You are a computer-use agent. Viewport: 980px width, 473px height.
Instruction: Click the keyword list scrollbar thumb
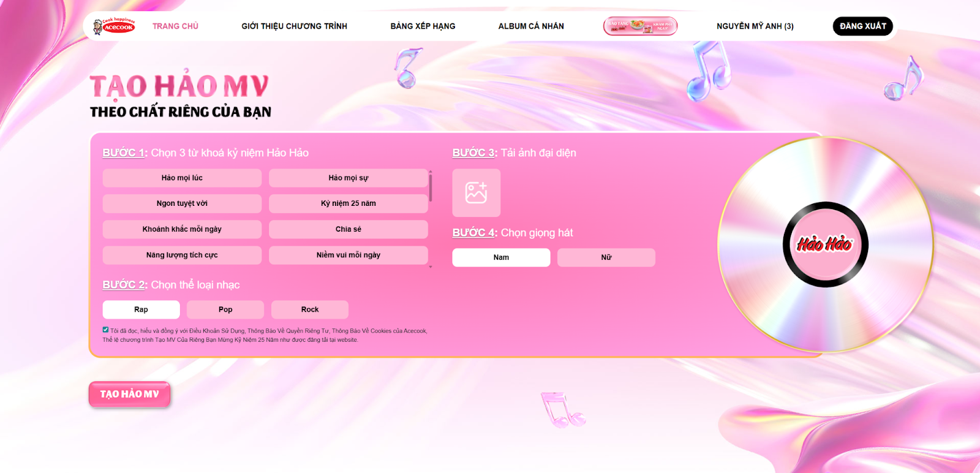[431, 187]
